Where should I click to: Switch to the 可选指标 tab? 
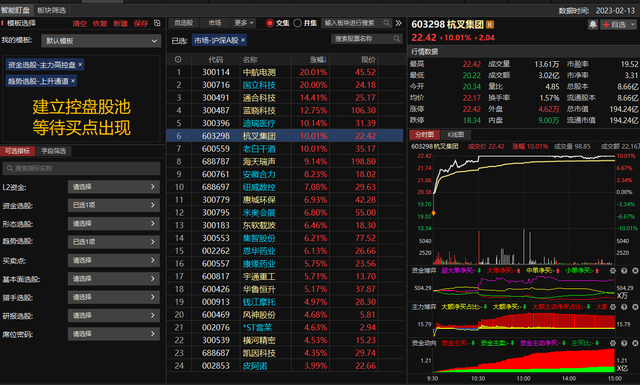coord(17,151)
